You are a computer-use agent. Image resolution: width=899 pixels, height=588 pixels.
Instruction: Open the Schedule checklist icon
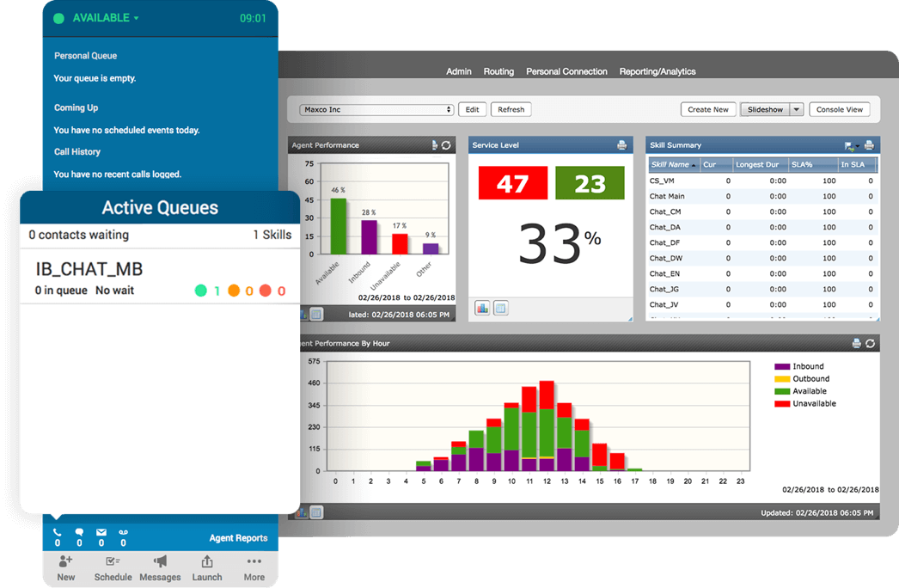coord(113,562)
